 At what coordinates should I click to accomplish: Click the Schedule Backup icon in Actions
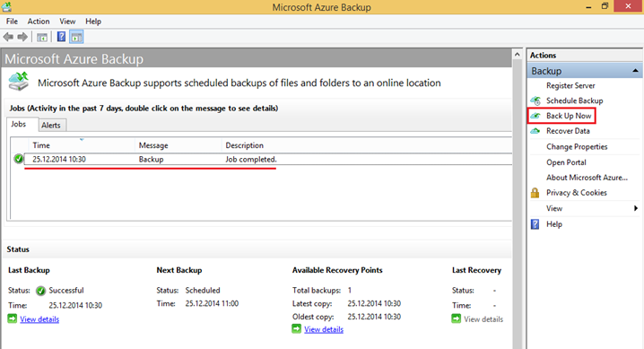tap(535, 100)
